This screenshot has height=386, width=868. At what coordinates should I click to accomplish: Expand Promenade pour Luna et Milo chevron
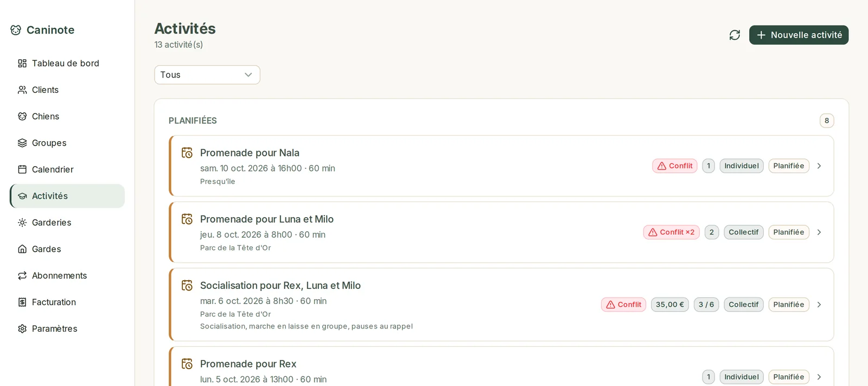[x=819, y=232]
